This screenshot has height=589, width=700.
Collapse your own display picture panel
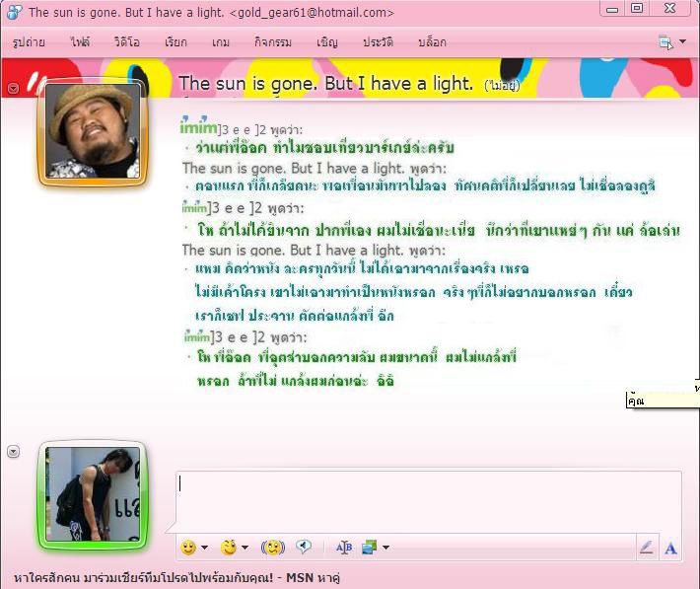coord(13,452)
